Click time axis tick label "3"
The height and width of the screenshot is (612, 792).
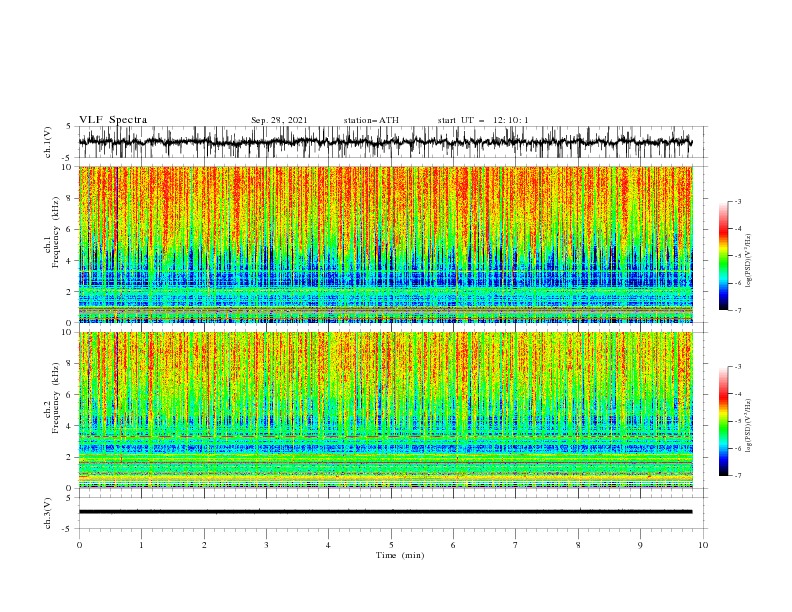coord(266,545)
